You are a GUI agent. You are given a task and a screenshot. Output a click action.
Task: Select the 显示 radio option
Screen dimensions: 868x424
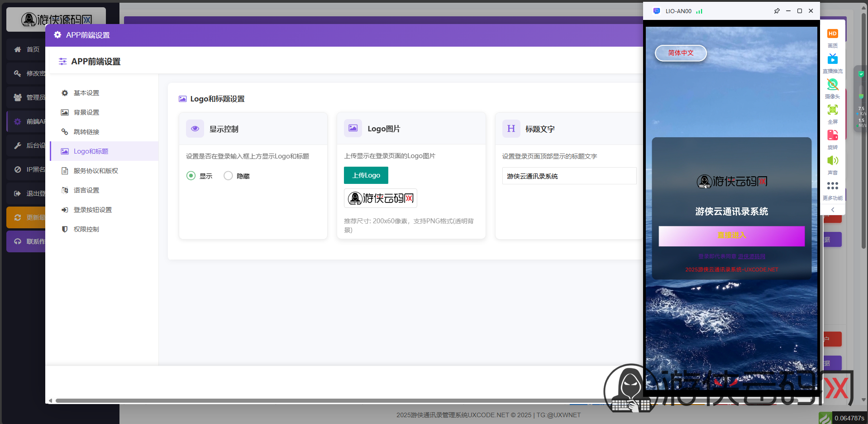(x=191, y=176)
